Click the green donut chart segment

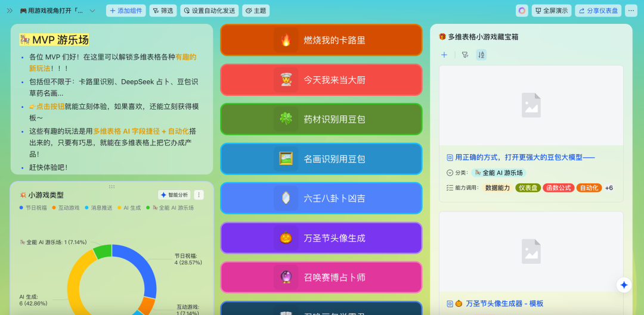pyautogui.click(x=103, y=252)
